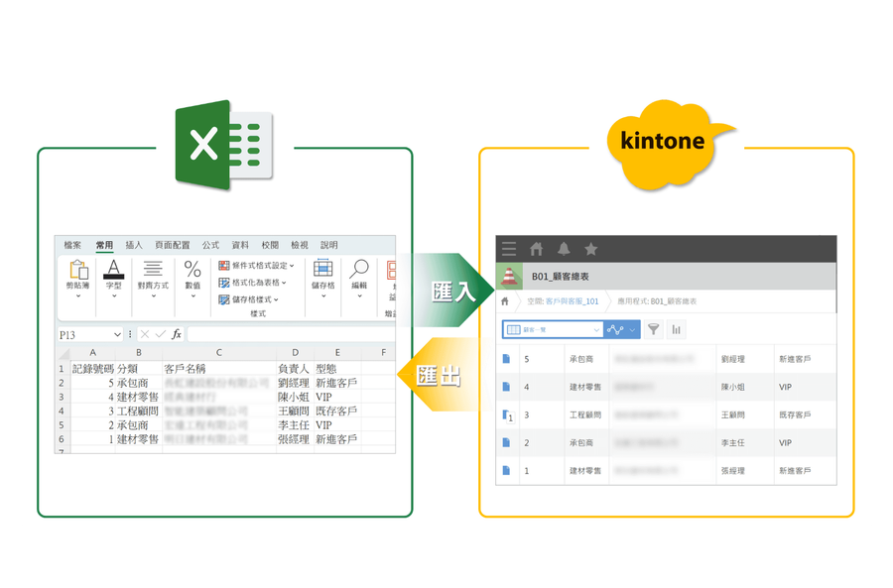
Task: Click Excel cell 既存客戶
Action: coord(336,411)
